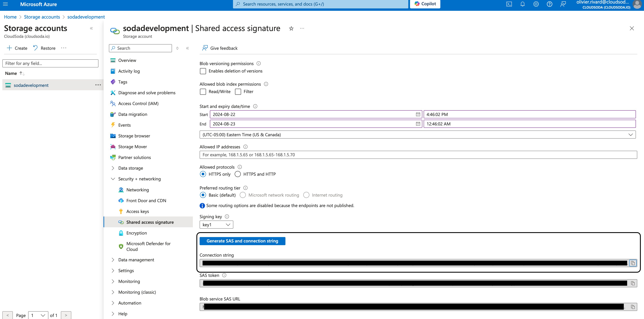Click Generate SAS and connection string
The height and width of the screenshot is (319, 644).
pyautogui.click(x=242, y=241)
